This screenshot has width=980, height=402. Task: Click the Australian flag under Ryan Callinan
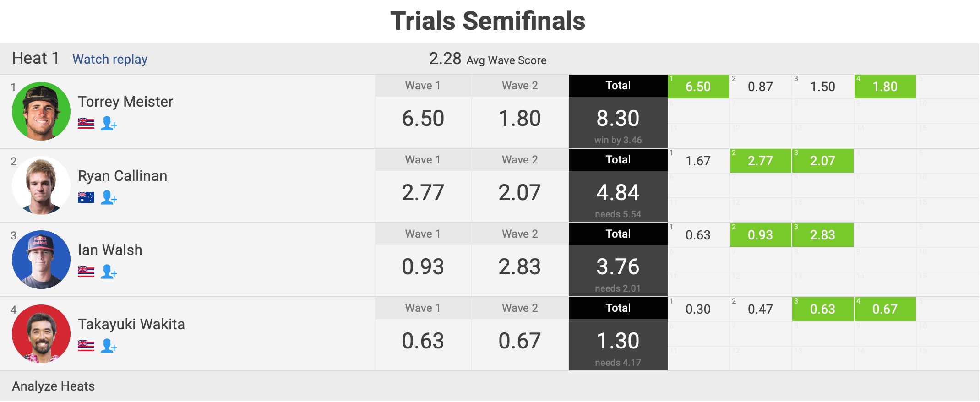point(86,197)
